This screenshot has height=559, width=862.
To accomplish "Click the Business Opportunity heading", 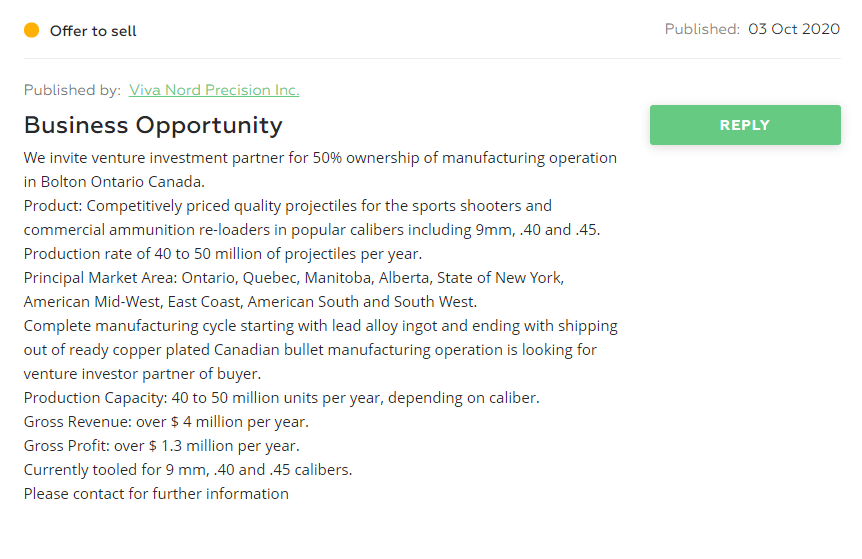I will [153, 125].
